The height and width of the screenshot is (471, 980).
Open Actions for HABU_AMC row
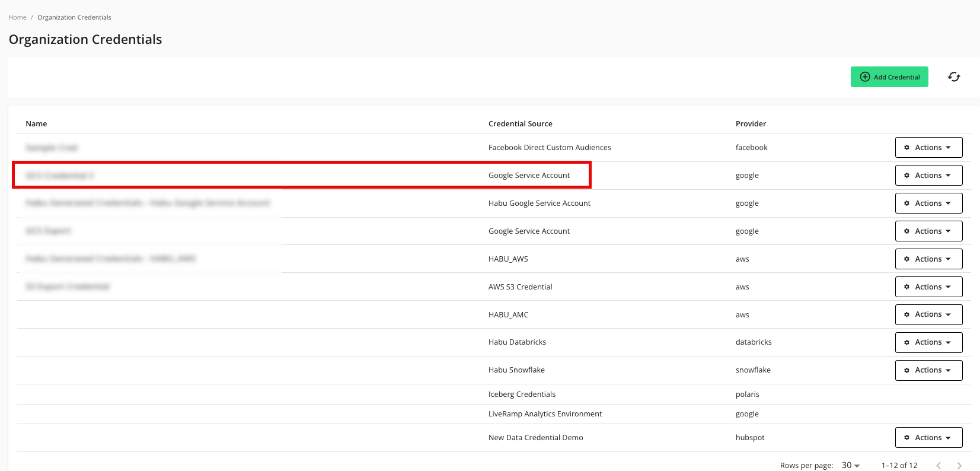point(928,314)
